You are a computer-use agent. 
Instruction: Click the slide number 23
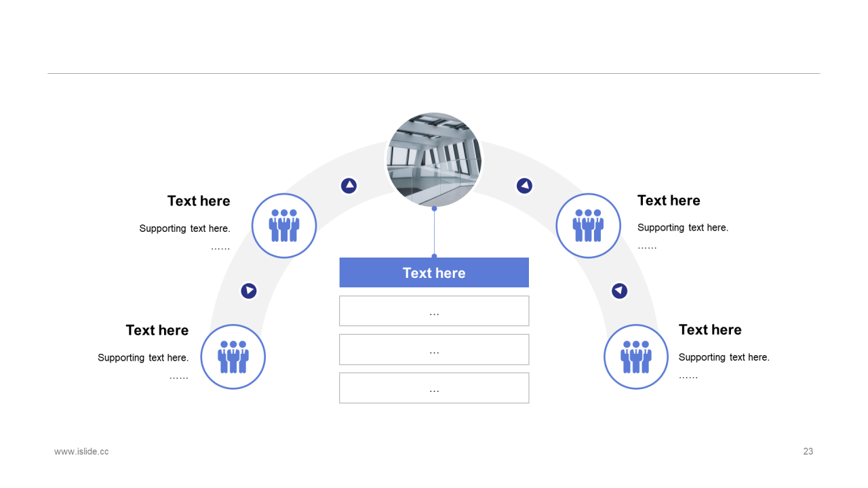click(x=808, y=451)
